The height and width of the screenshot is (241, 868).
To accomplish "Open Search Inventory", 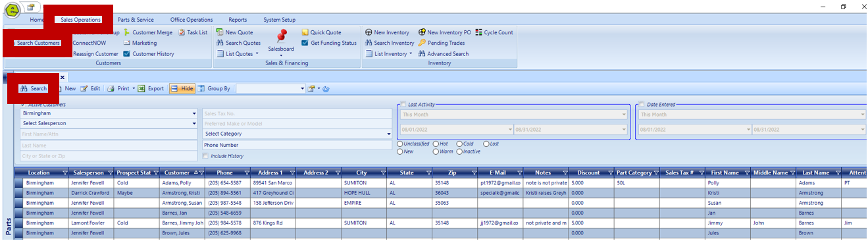I will click(390, 43).
